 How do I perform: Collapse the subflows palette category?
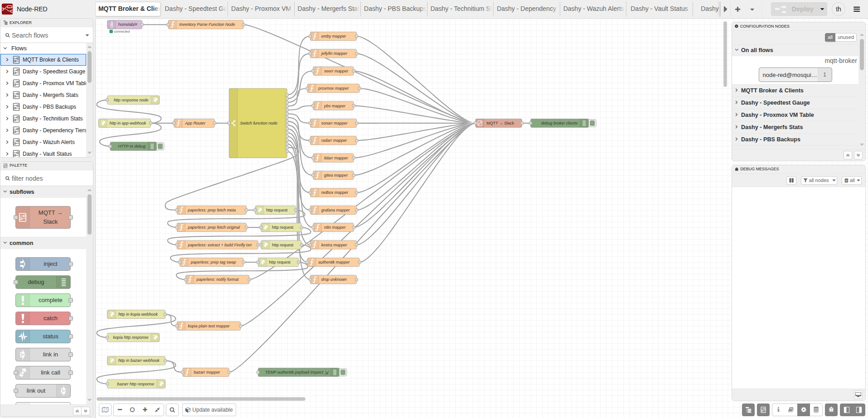click(x=44, y=192)
